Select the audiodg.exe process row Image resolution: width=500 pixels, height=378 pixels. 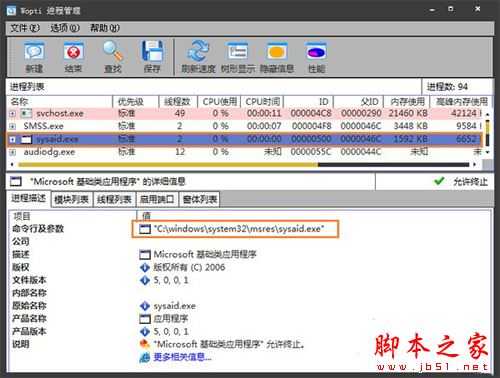click(x=245, y=152)
